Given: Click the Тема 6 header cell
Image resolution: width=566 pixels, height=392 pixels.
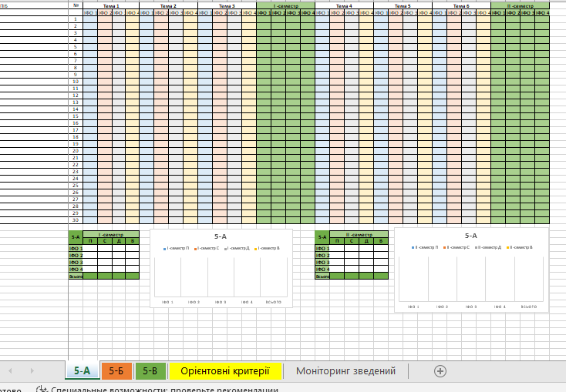Looking at the screenshot, I should [x=461, y=6].
